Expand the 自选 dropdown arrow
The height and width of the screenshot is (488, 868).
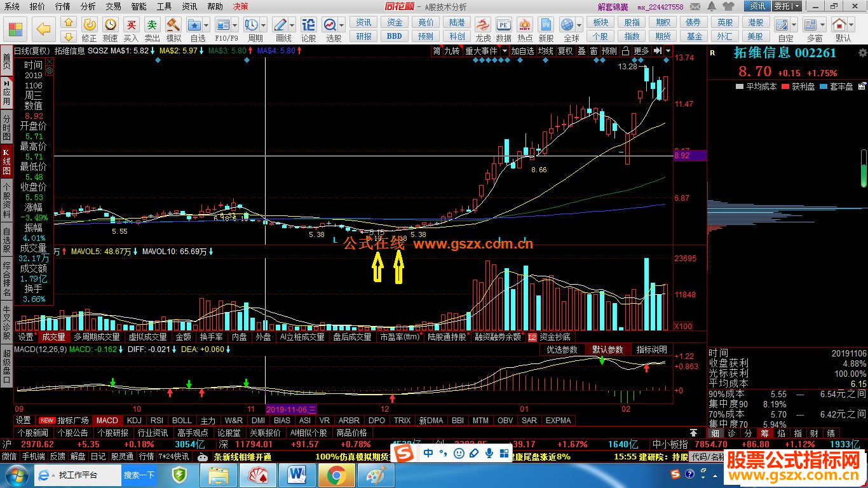coord(207,25)
